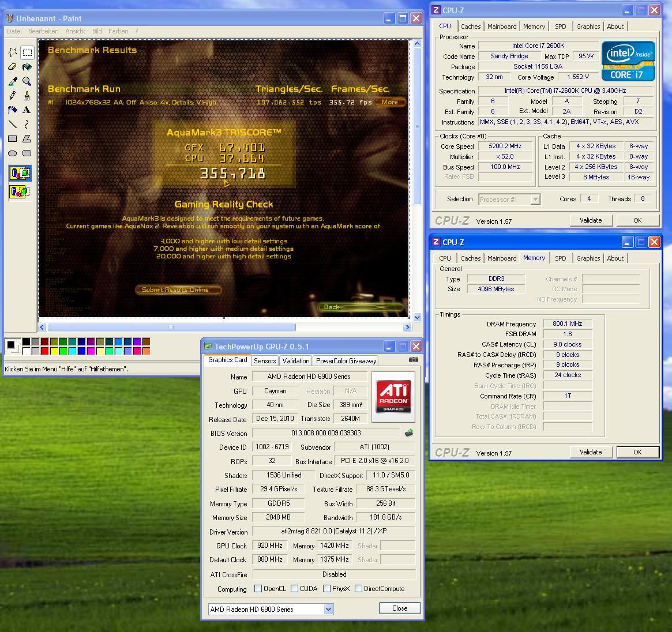This screenshot has width=672, height=632.
Task: Open the PowerColor Giveaway tab in GPU-Z
Action: pos(346,361)
